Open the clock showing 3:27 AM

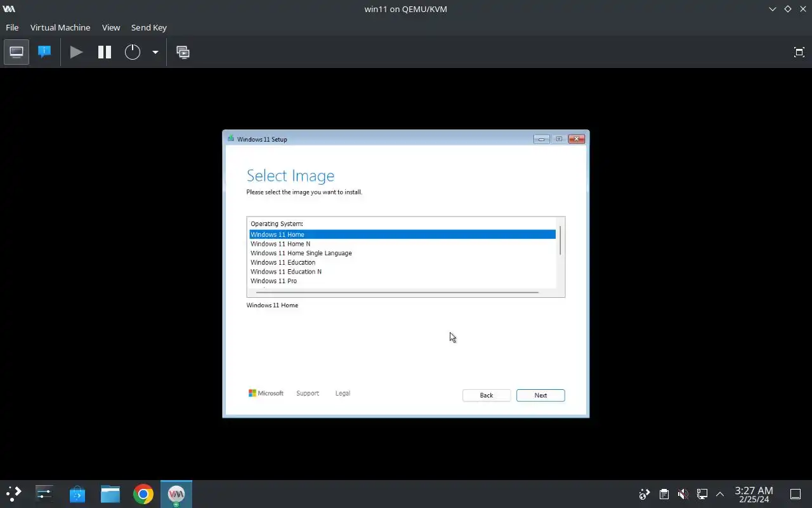(x=754, y=494)
